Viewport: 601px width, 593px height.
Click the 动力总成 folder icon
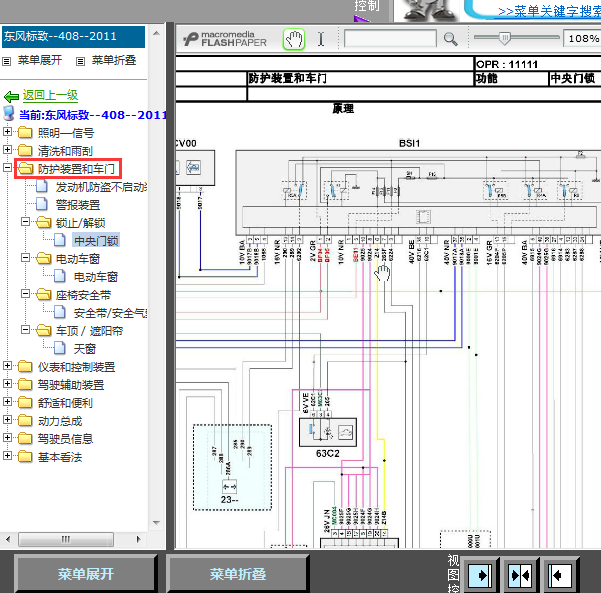[25, 421]
